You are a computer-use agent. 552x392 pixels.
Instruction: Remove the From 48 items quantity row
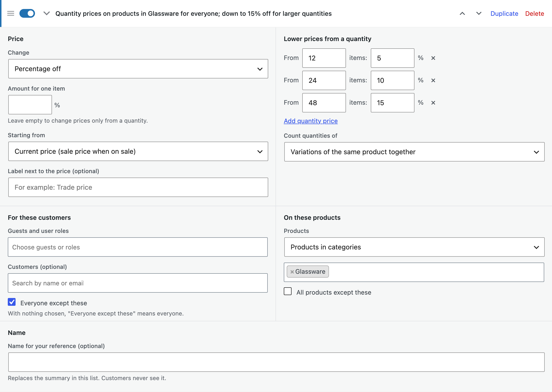tap(433, 103)
